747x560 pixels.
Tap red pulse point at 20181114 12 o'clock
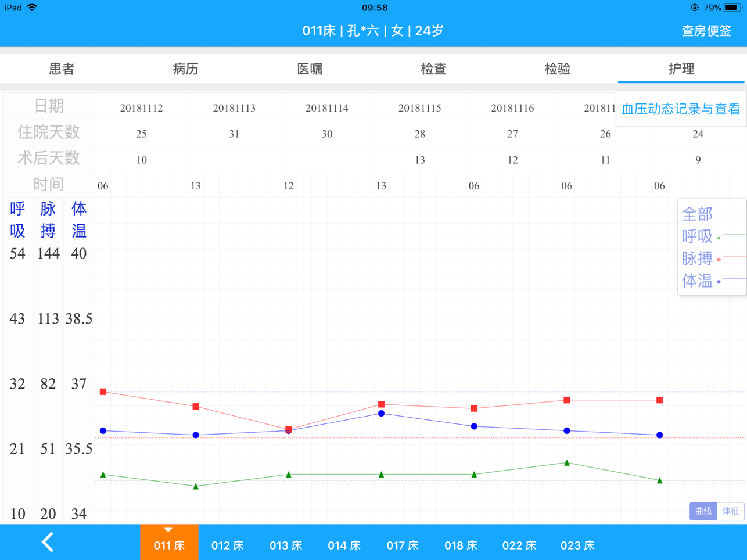(x=289, y=429)
